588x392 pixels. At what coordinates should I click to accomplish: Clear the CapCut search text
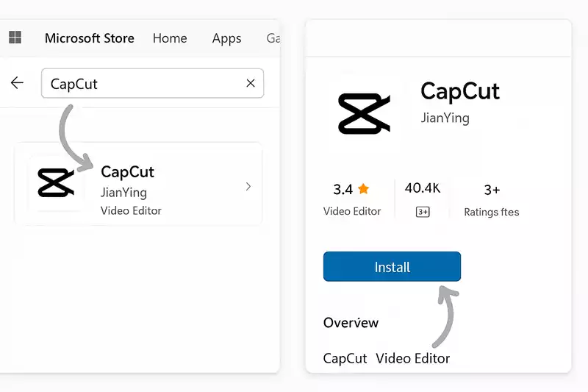[251, 83]
